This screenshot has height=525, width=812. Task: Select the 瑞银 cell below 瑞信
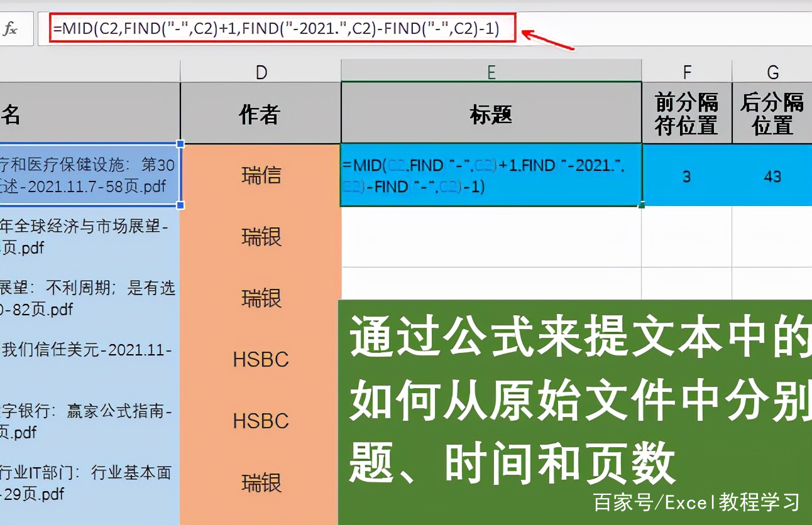261,237
